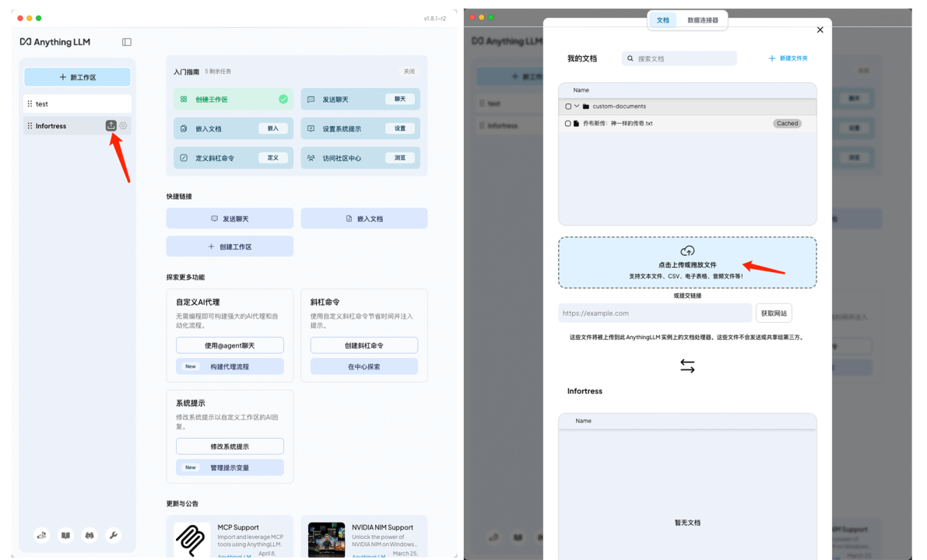The width and height of the screenshot is (927, 560).
Task: Click the file icon of 乔布斯传 txt document
Action: [x=576, y=124]
